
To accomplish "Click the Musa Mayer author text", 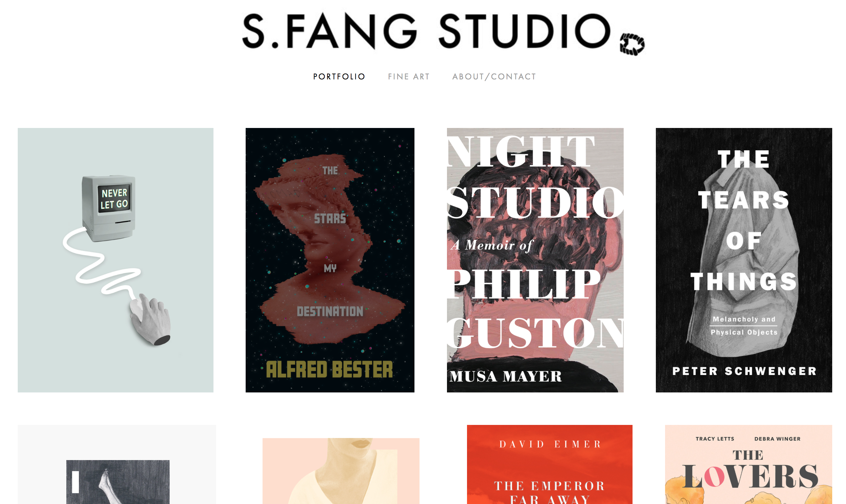I will click(x=505, y=376).
